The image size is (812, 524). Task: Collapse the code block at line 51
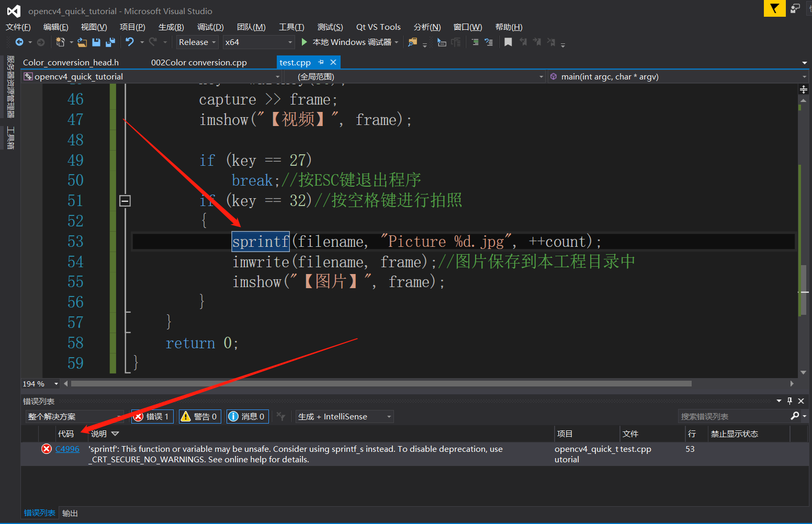point(125,200)
